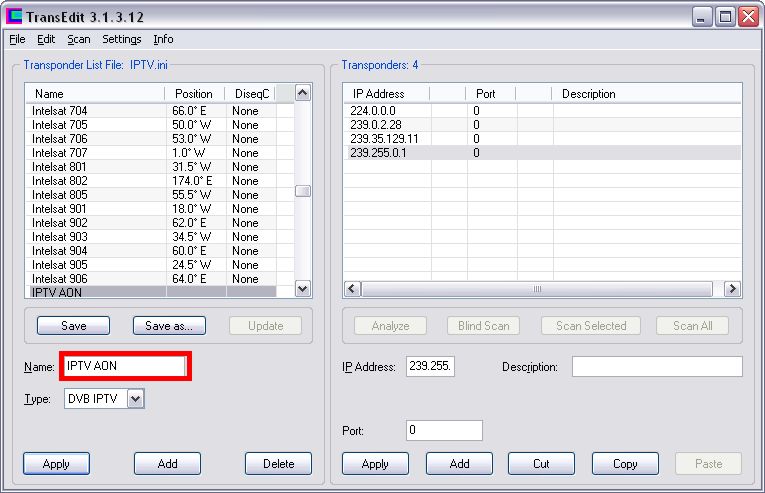Expand the Type dropdown showing DVB IPTV
This screenshot has width=765, height=493.
pyautogui.click(x=136, y=399)
